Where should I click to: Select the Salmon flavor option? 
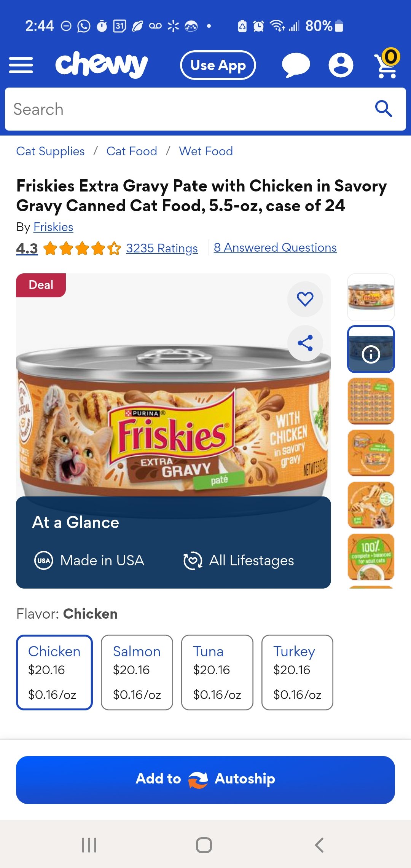click(137, 672)
